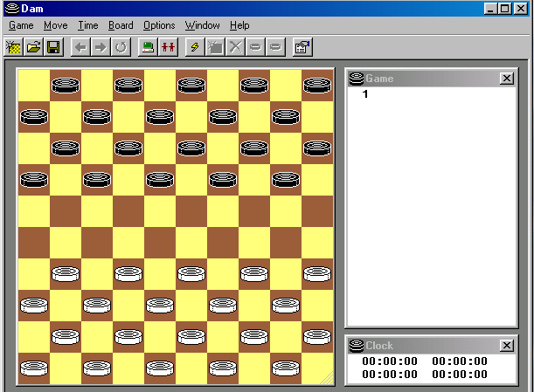Open the Move menu

point(56,25)
